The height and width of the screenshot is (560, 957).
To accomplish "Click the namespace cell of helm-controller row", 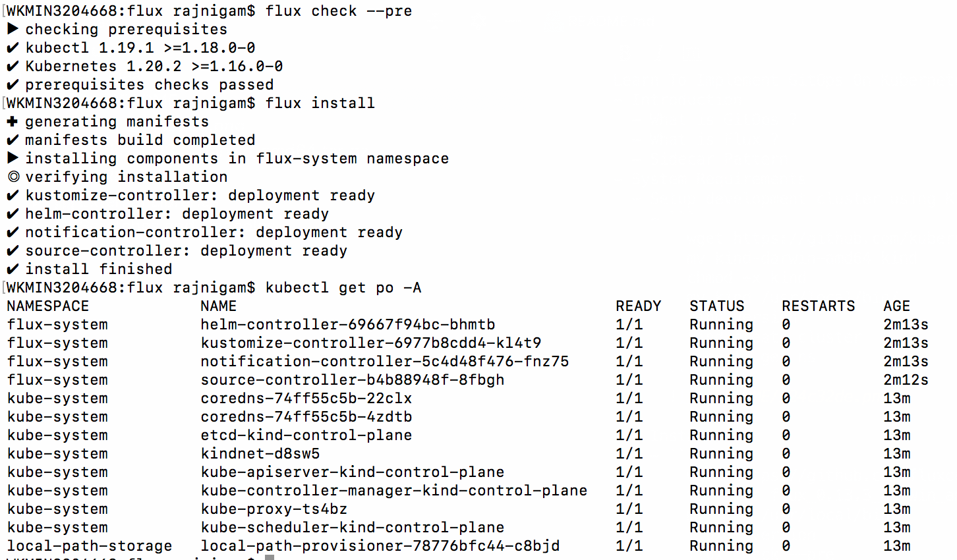I will click(57, 325).
